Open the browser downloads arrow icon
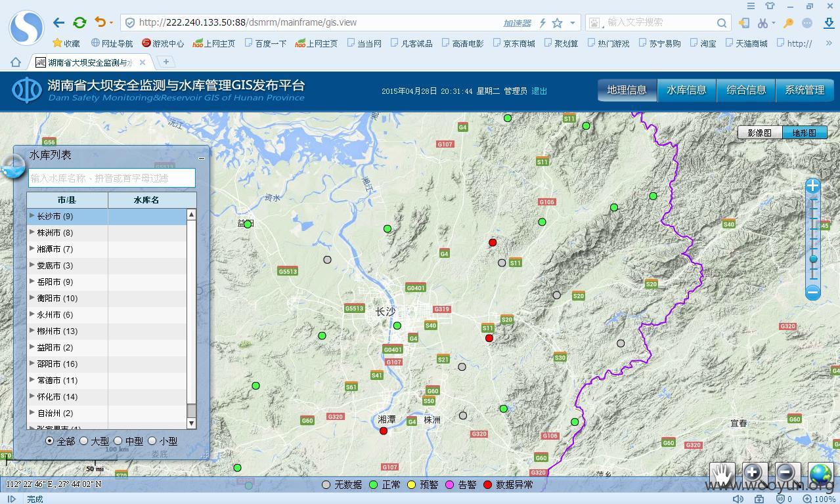The image size is (840, 504). [x=828, y=23]
